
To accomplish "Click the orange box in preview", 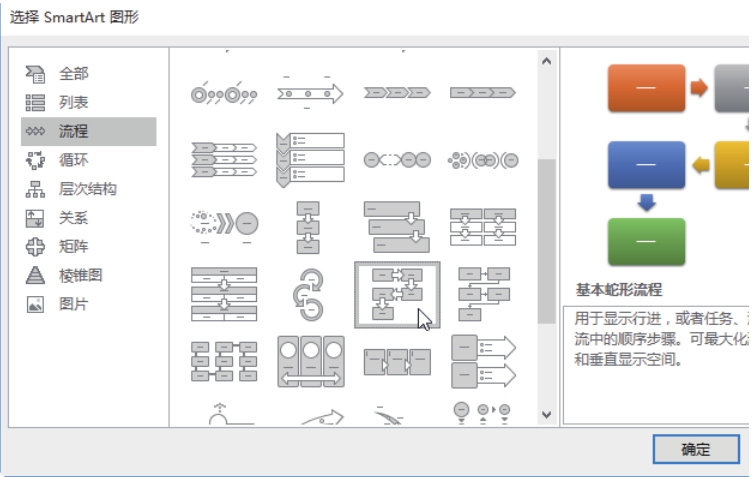I will [646, 88].
